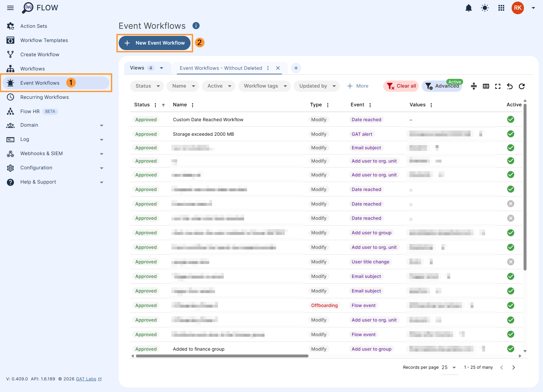Undo changes with the reset arrow icon
This screenshot has width=543, height=392.
[510, 86]
